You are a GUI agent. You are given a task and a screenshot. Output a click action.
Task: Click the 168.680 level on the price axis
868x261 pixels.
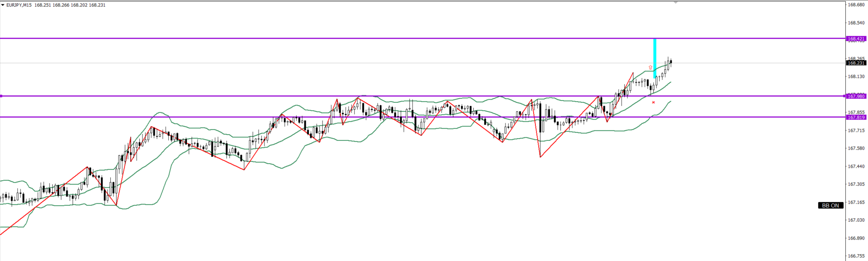(x=856, y=5)
